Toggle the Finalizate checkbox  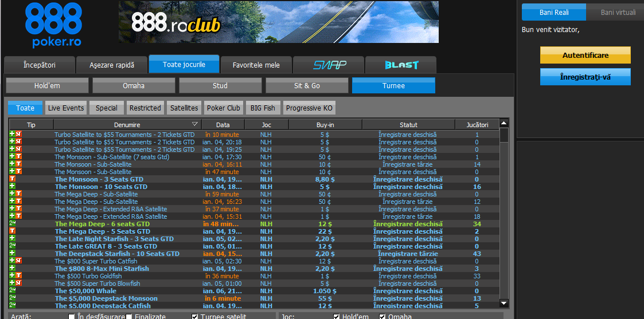point(128,317)
